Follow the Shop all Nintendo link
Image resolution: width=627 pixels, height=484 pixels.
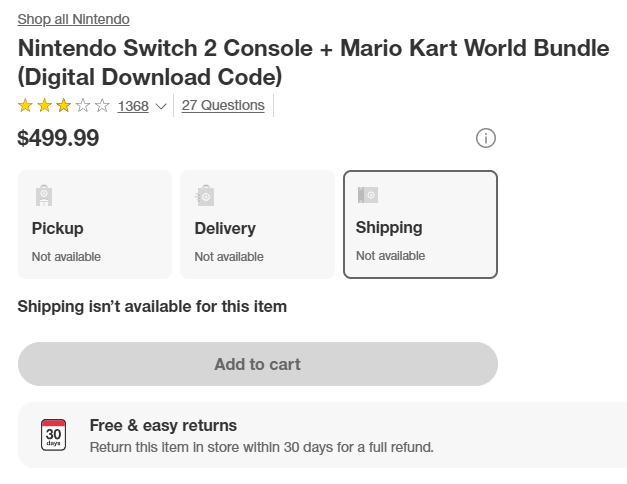(x=73, y=19)
